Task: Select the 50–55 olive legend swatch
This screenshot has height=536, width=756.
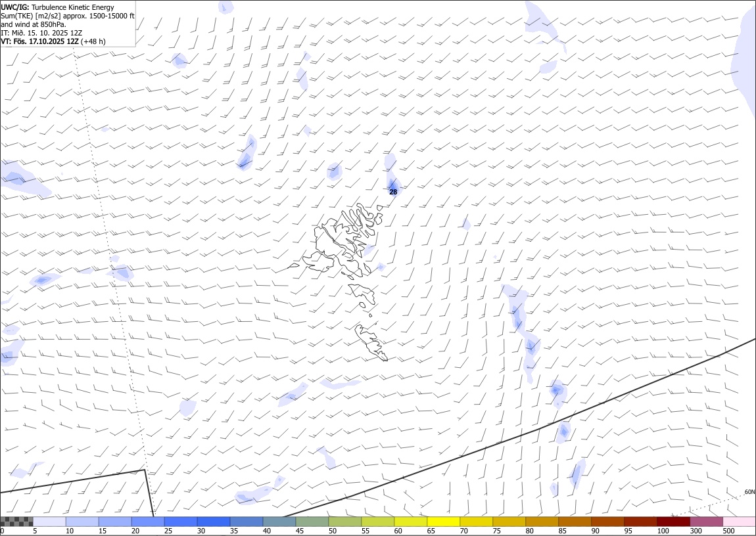Action: tap(345, 522)
